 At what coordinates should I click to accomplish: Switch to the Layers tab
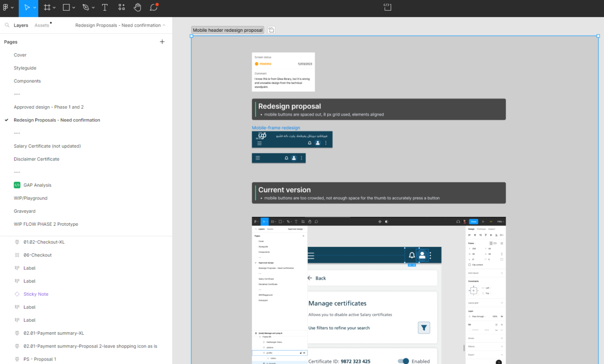point(21,25)
